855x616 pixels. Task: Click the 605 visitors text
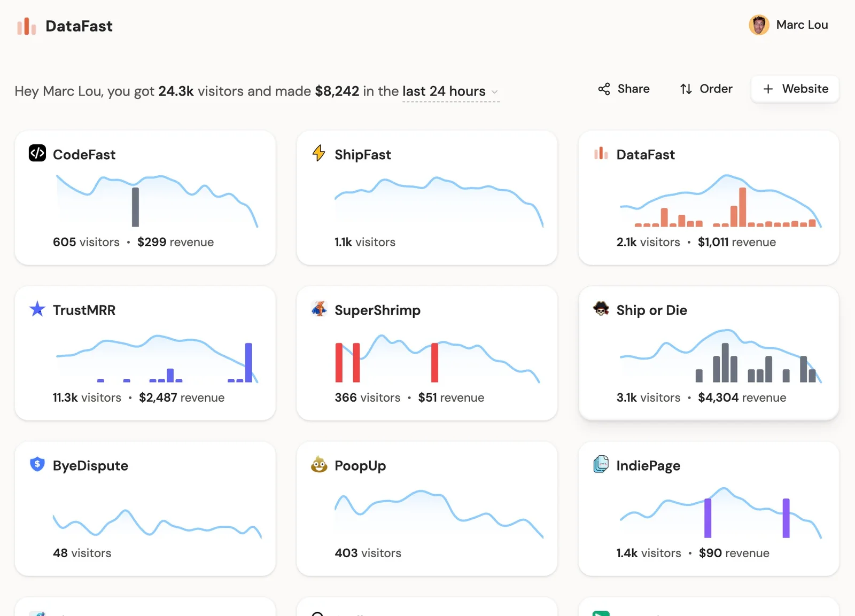point(86,242)
